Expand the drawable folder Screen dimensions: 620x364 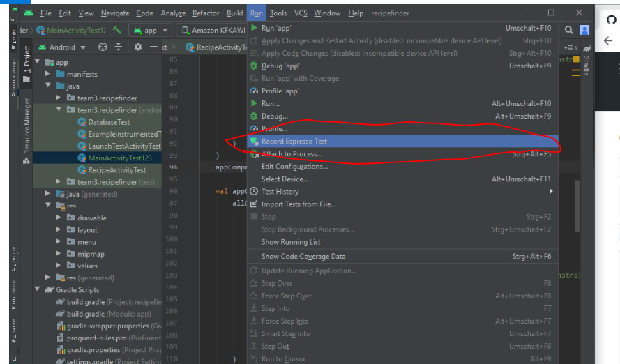tap(58, 218)
